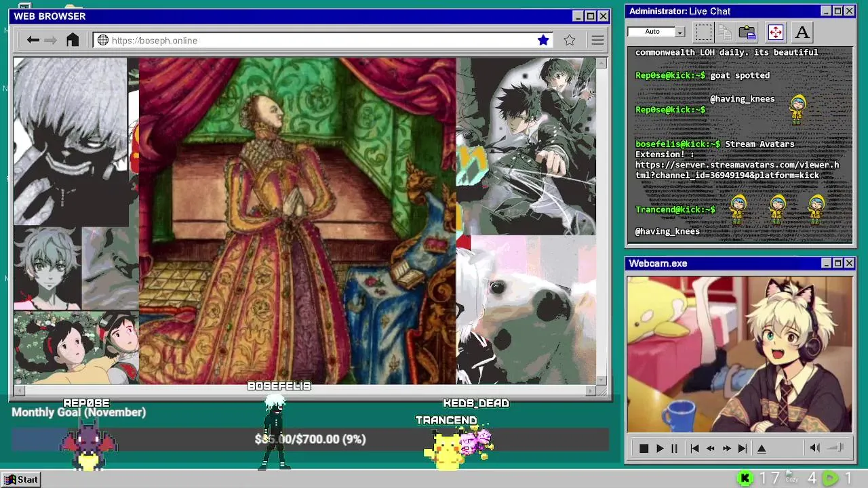
Task: Click the KEDS_DEAD avatar name label
Action: 476,403
